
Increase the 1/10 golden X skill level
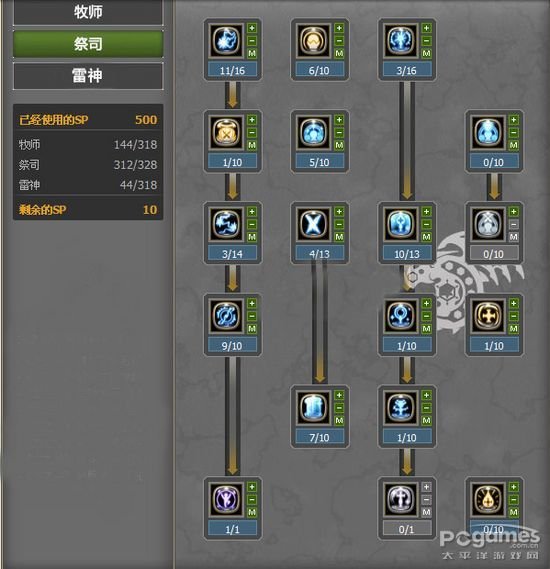[252, 120]
